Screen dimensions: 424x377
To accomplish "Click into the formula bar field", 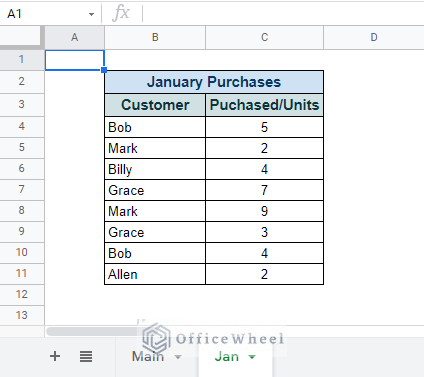I will (283, 14).
